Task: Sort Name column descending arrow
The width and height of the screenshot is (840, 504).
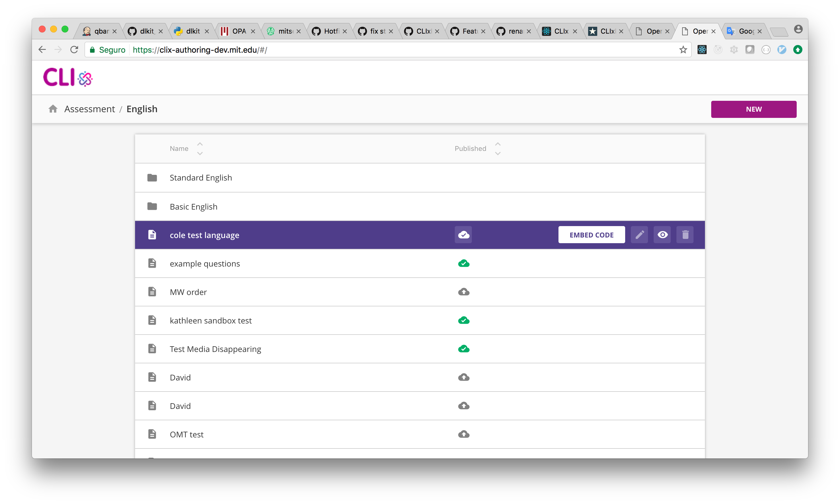Action: click(200, 153)
